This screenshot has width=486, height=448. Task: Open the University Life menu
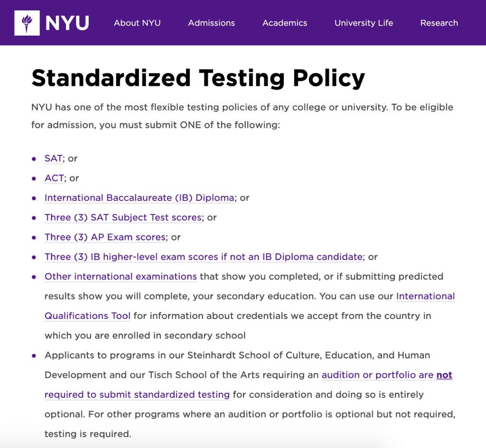point(364,23)
